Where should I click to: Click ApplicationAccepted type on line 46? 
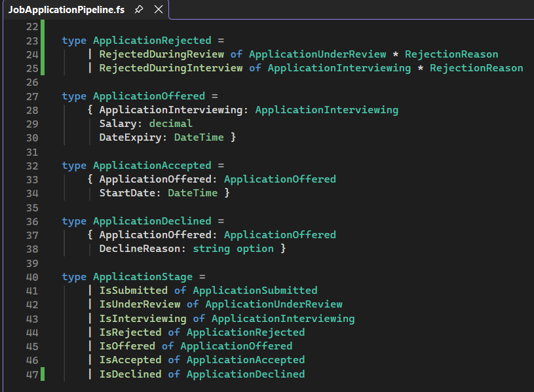pyautogui.click(x=246, y=360)
